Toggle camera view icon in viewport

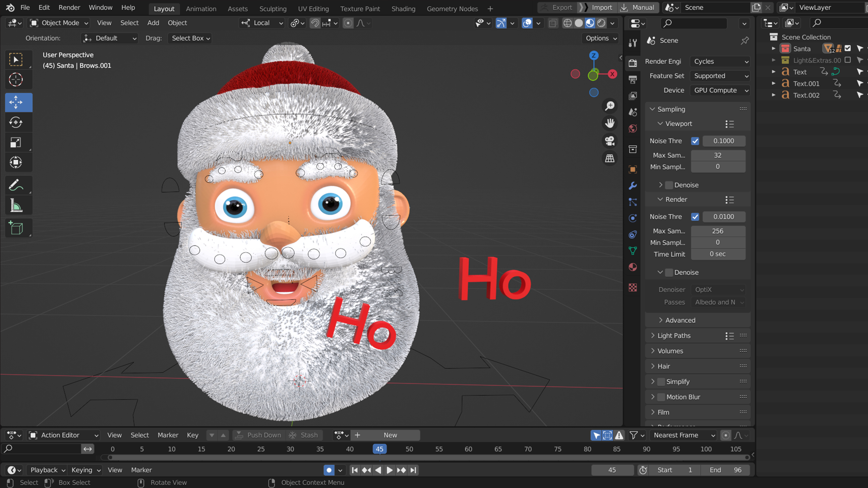(610, 141)
